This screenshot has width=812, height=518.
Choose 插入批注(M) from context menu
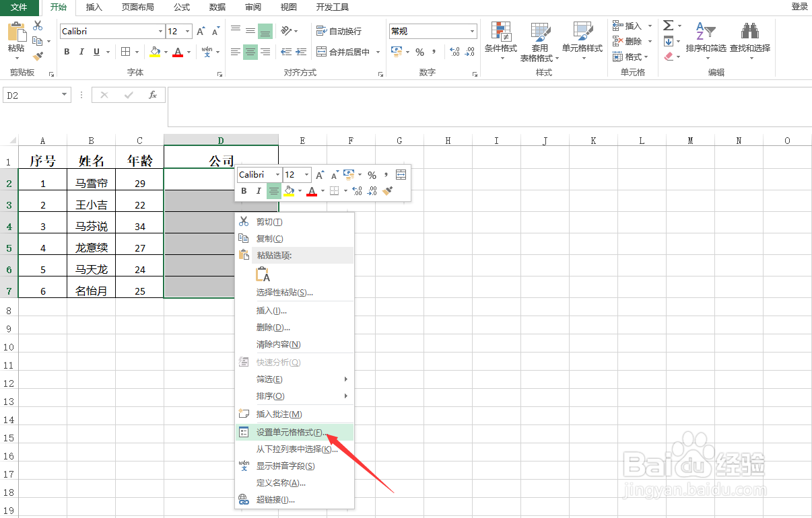[294, 414]
